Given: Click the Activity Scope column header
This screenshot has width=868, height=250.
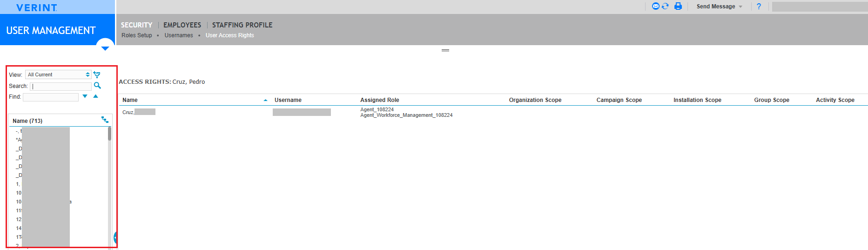Looking at the screenshot, I should tap(835, 100).
